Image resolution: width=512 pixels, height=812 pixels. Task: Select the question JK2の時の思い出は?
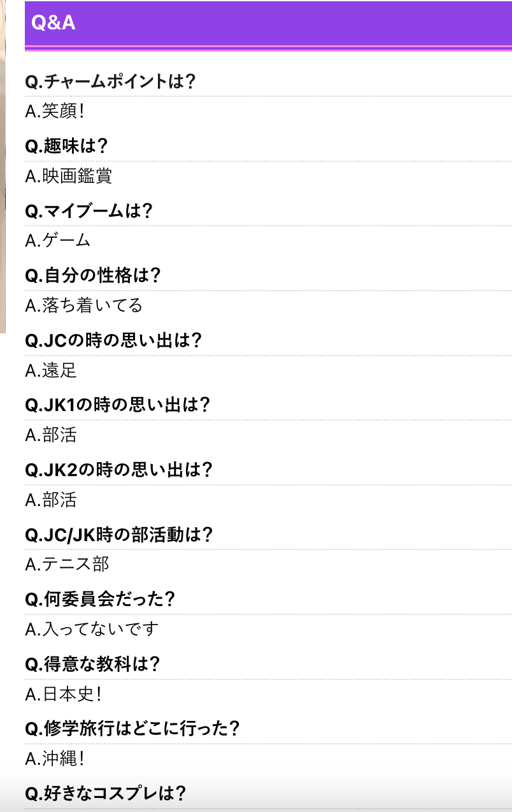click(118, 470)
